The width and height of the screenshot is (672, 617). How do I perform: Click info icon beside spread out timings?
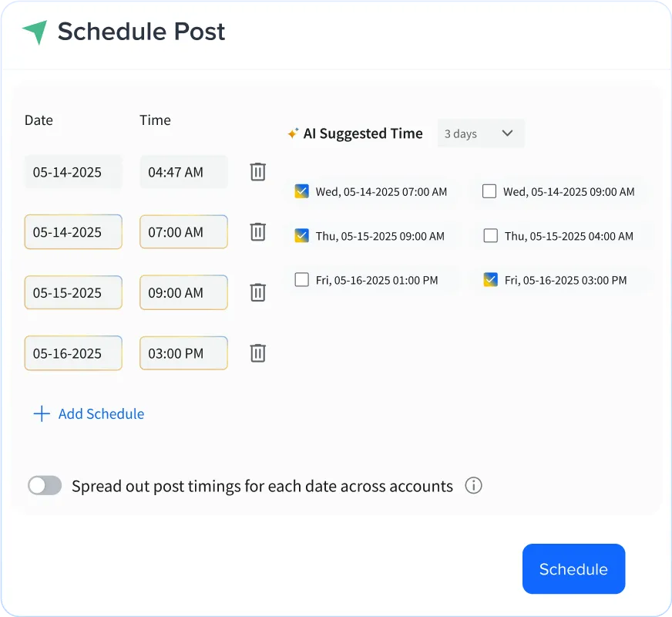[x=474, y=486]
